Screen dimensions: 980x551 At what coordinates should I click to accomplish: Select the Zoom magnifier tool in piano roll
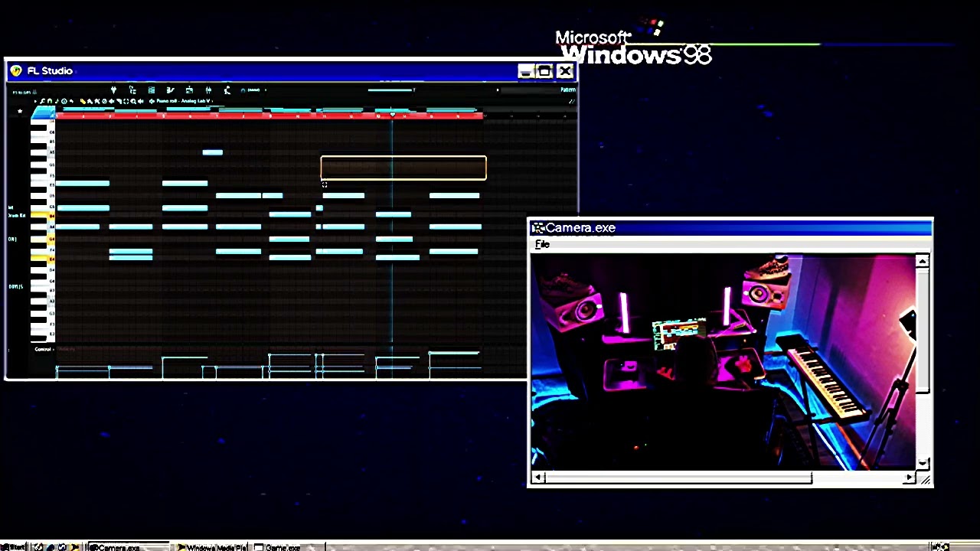point(133,101)
